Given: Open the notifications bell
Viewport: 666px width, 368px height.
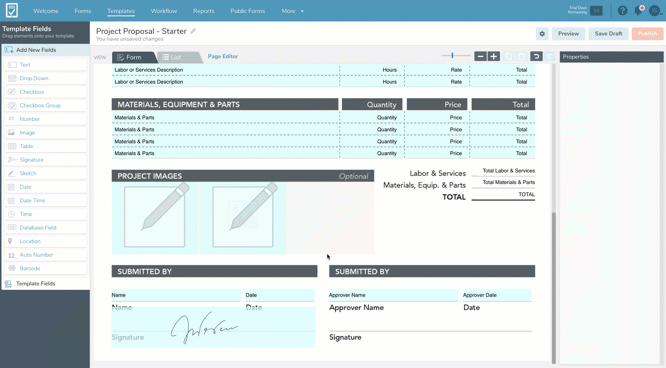Looking at the screenshot, I should (x=638, y=11).
